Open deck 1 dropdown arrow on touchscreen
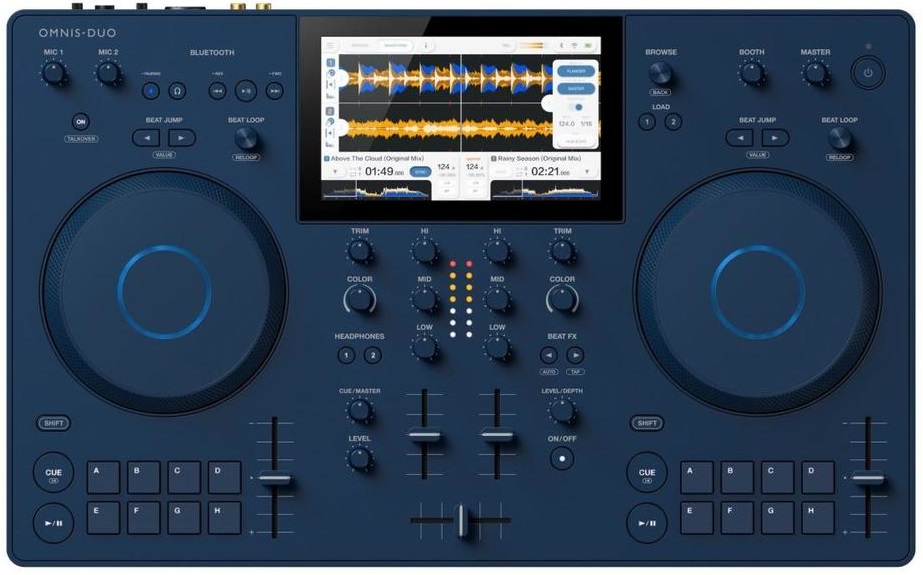The image size is (923, 575). pyautogui.click(x=335, y=172)
